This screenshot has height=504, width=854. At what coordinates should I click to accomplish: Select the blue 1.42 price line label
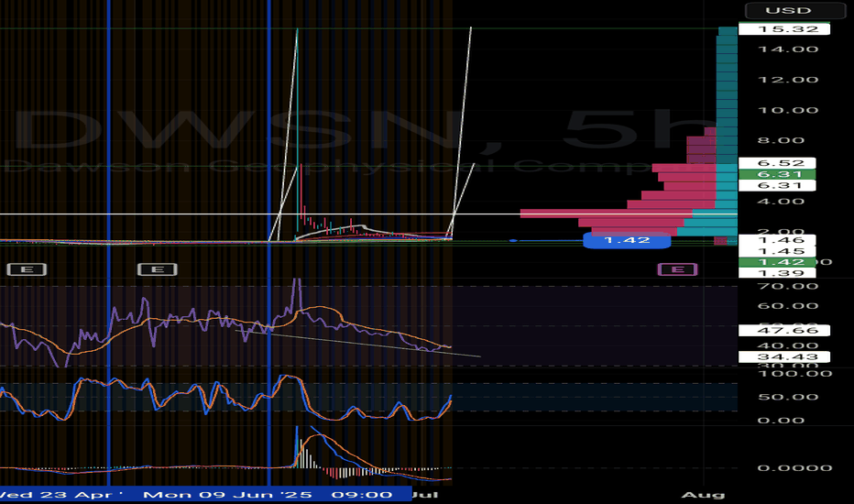pos(627,240)
